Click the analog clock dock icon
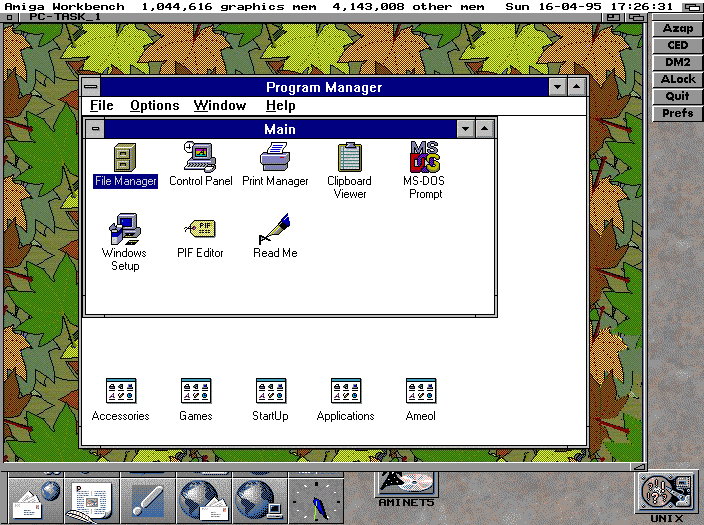The height and width of the screenshot is (525, 704). [x=316, y=500]
